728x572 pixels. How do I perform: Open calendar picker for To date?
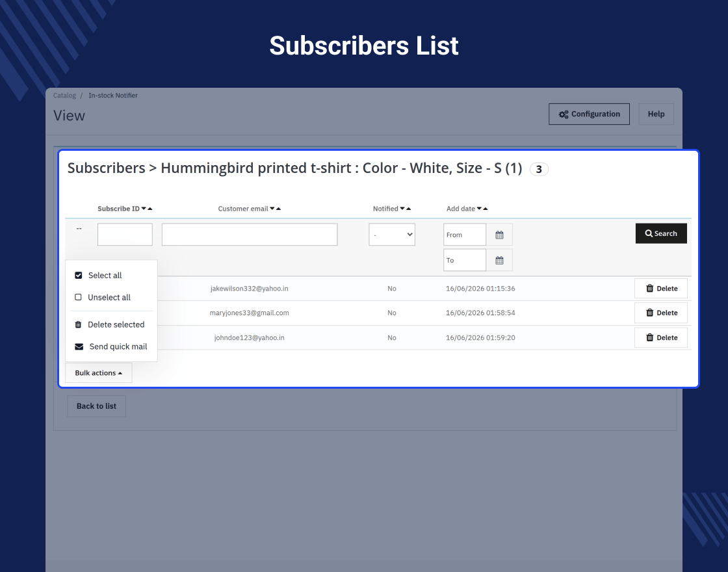pyautogui.click(x=500, y=260)
